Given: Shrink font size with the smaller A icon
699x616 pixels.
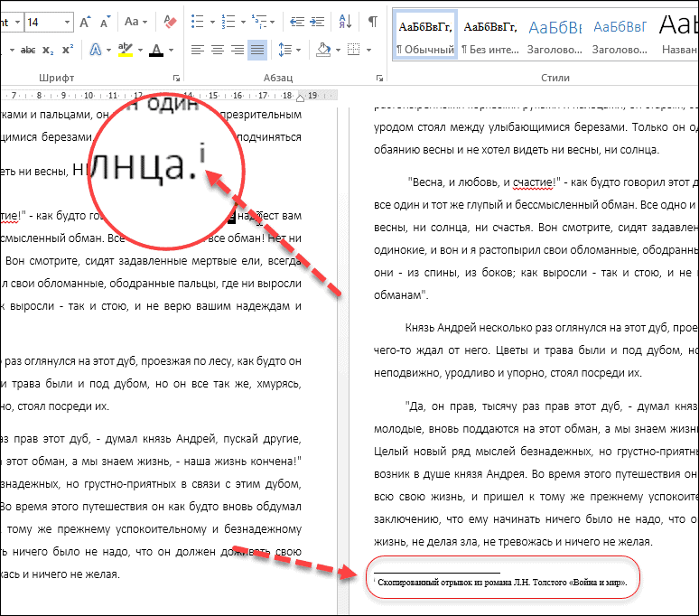Looking at the screenshot, I should (105, 22).
